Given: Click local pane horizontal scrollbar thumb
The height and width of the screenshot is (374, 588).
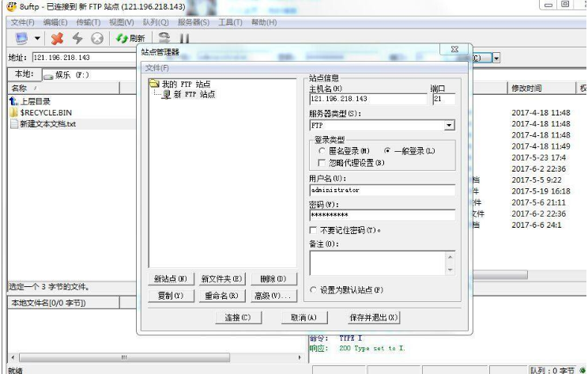Looking at the screenshot, I should coord(125,357).
